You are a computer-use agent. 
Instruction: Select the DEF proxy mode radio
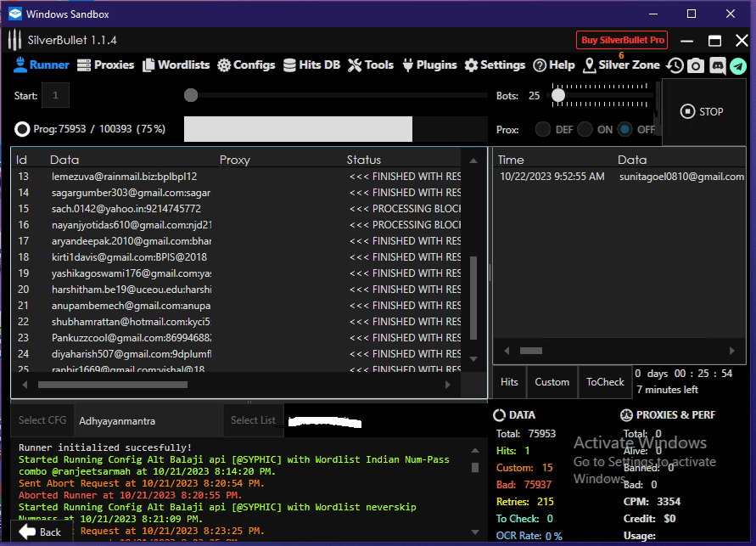point(542,130)
